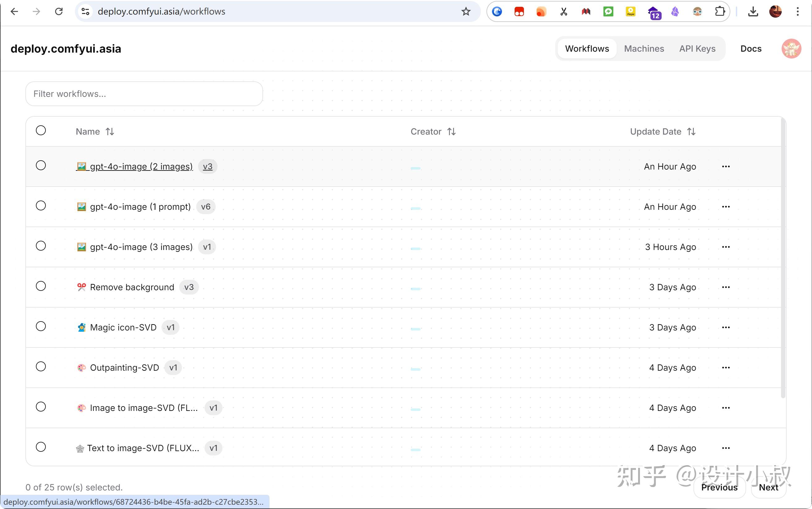Focus the Filter workflows input field
The height and width of the screenshot is (509, 812).
pos(144,94)
